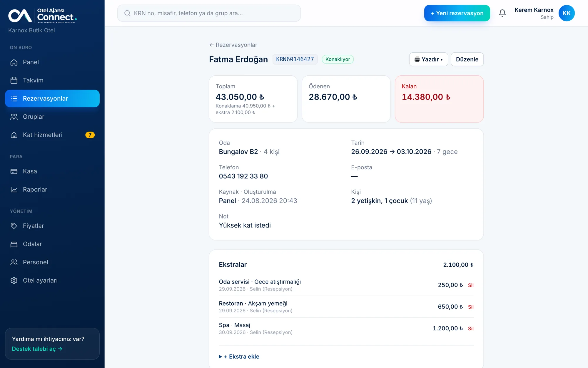
Task: Click phone number 0543 192 33 80
Action: click(x=243, y=176)
